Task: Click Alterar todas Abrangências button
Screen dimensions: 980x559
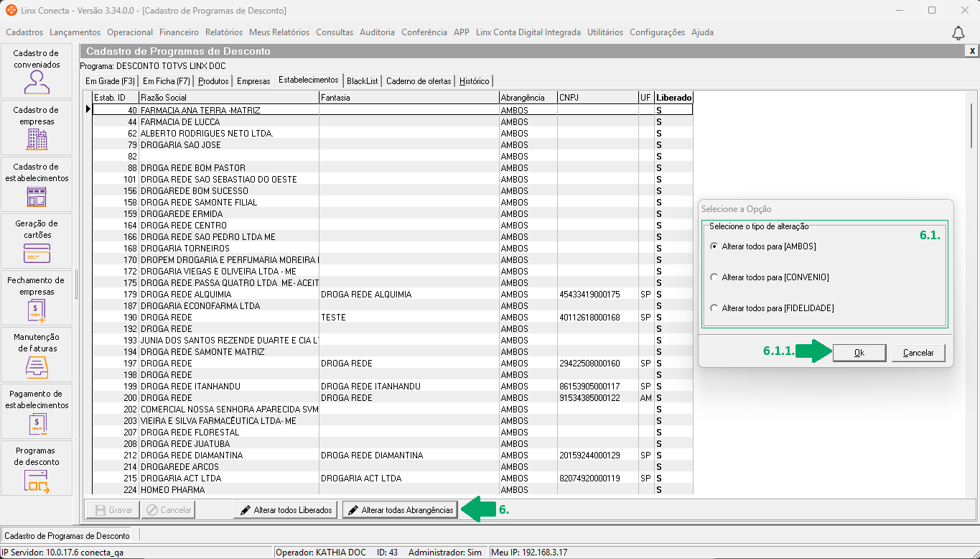Action: (x=400, y=510)
